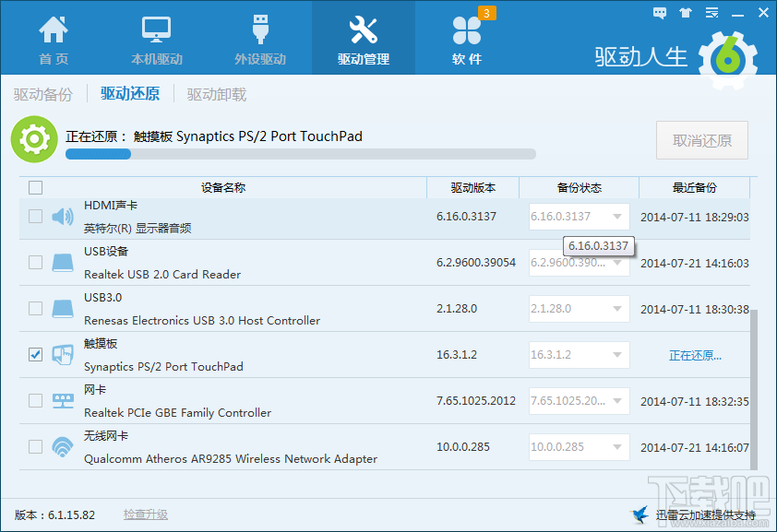Click the 触摸板 touchpad icon
Viewport: 777px width, 532px height.
click(x=63, y=355)
